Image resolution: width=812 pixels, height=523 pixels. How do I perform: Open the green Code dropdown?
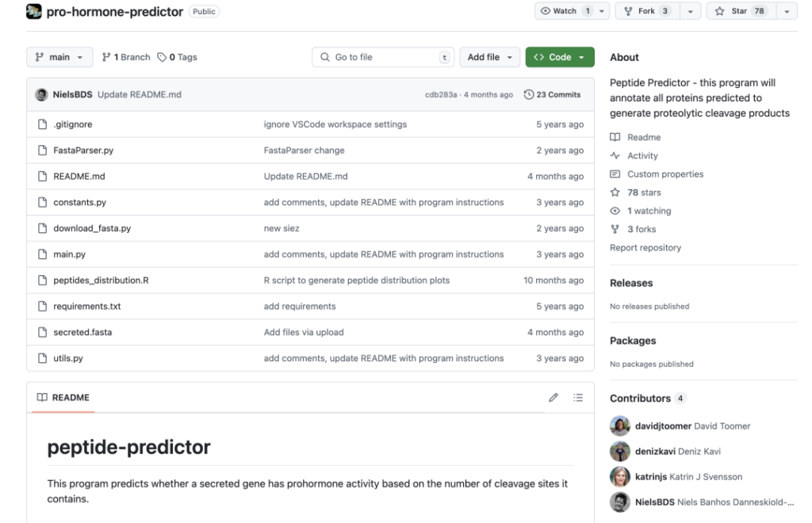click(x=559, y=57)
